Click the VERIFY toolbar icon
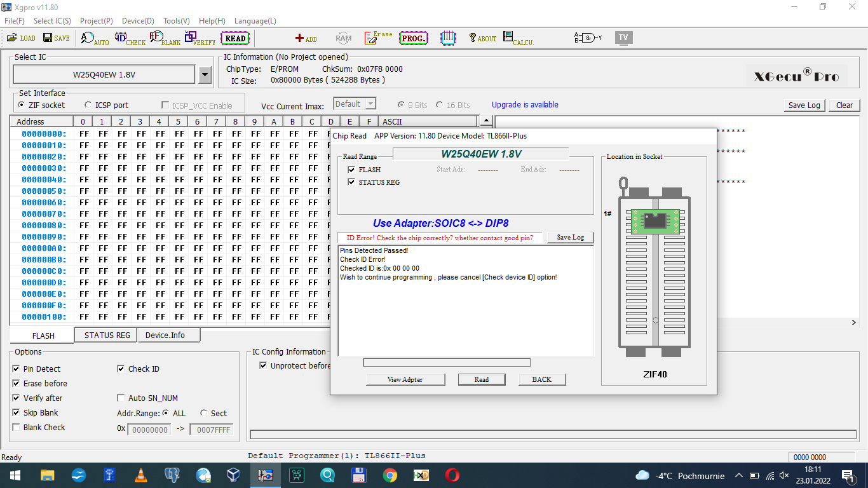868x488 pixels. pos(200,39)
